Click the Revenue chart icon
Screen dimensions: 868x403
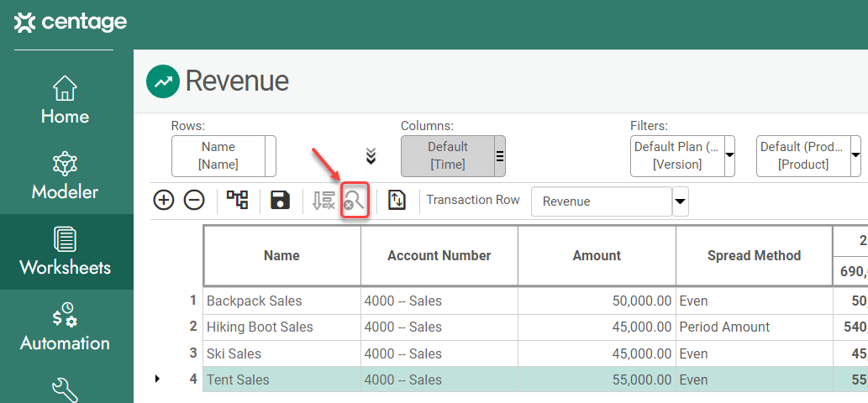pos(163,81)
